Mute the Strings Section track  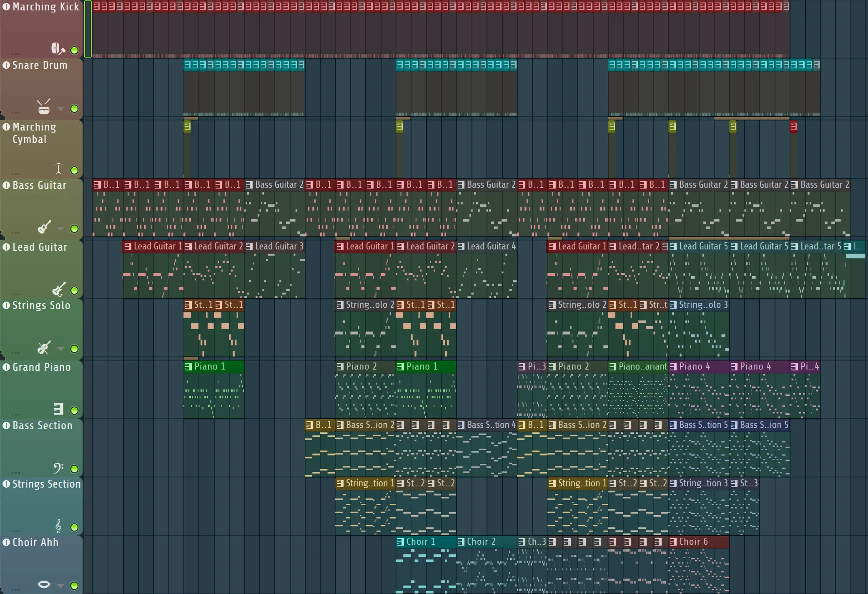(x=75, y=527)
